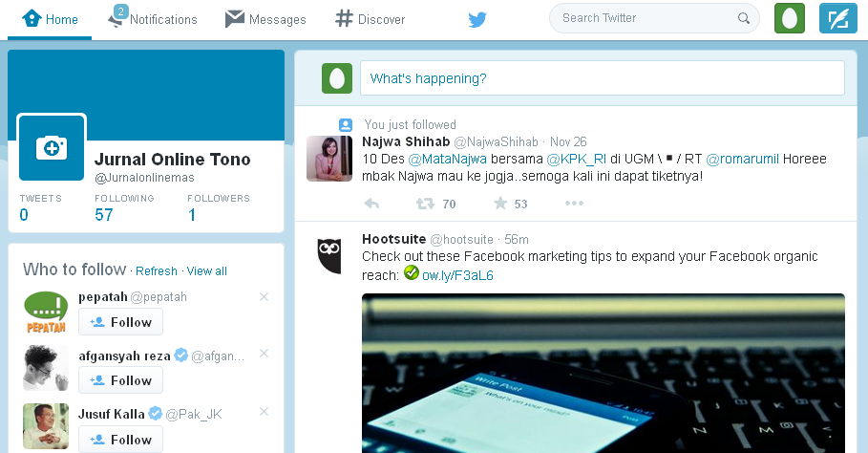Retweet Najwa Shihab's tweet

[x=425, y=204]
